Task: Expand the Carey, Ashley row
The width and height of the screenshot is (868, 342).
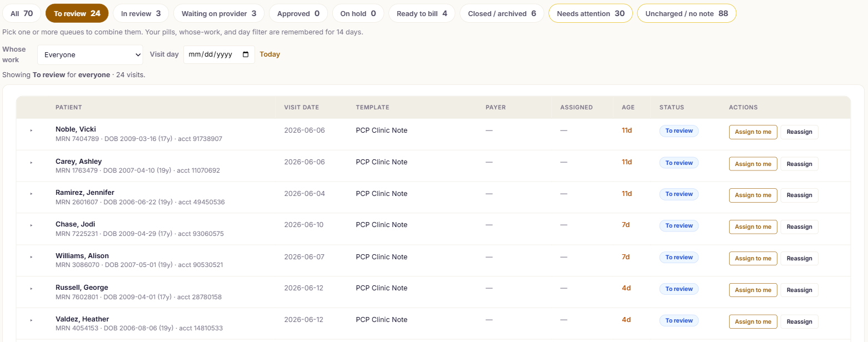Action: click(31, 162)
